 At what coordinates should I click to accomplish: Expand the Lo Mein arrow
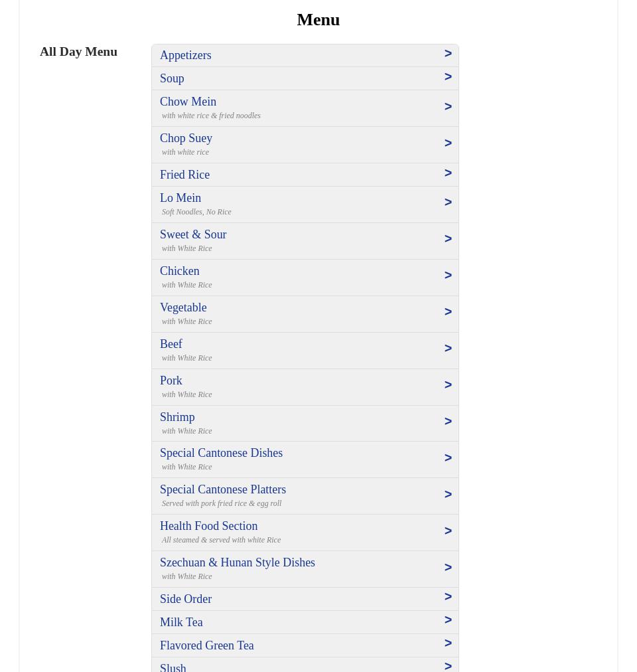(448, 203)
